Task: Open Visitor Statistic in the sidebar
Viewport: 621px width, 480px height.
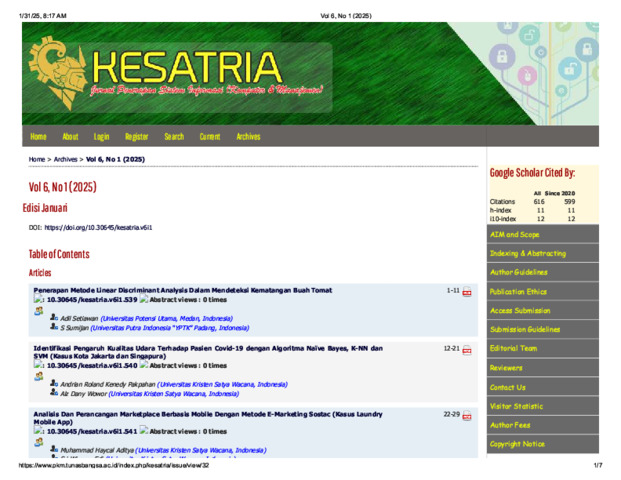Action: click(x=515, y=406)
